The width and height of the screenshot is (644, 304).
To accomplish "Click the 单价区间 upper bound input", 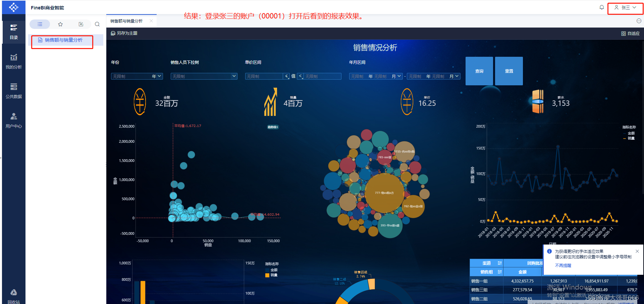I will tap(322, 76).
